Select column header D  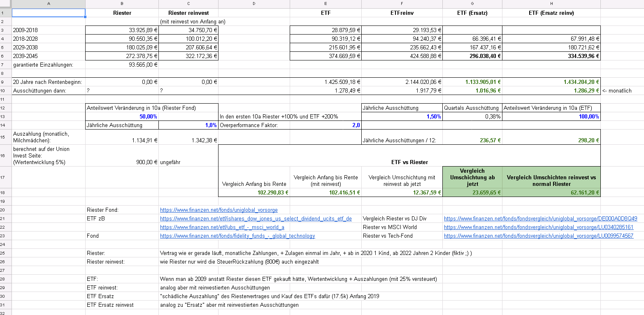[254, 4]
